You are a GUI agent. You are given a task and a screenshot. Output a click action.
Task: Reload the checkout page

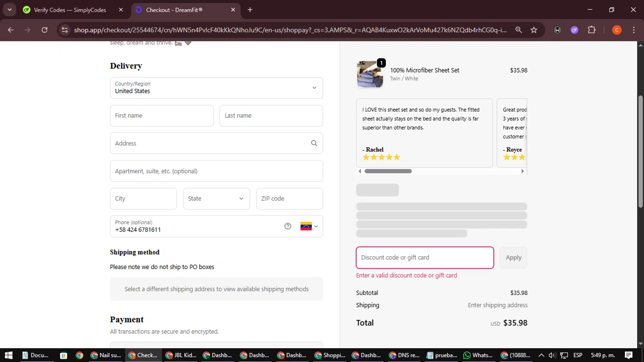45,30
